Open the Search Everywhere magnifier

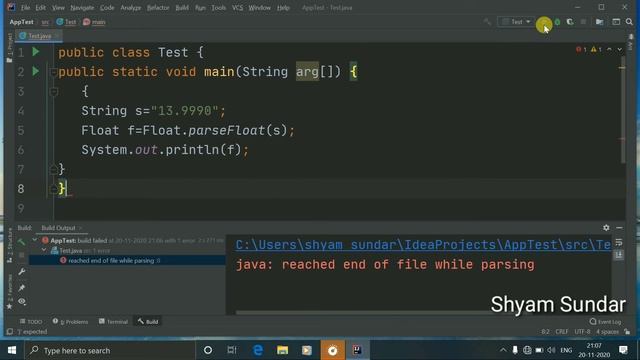(x=629, y=22)
